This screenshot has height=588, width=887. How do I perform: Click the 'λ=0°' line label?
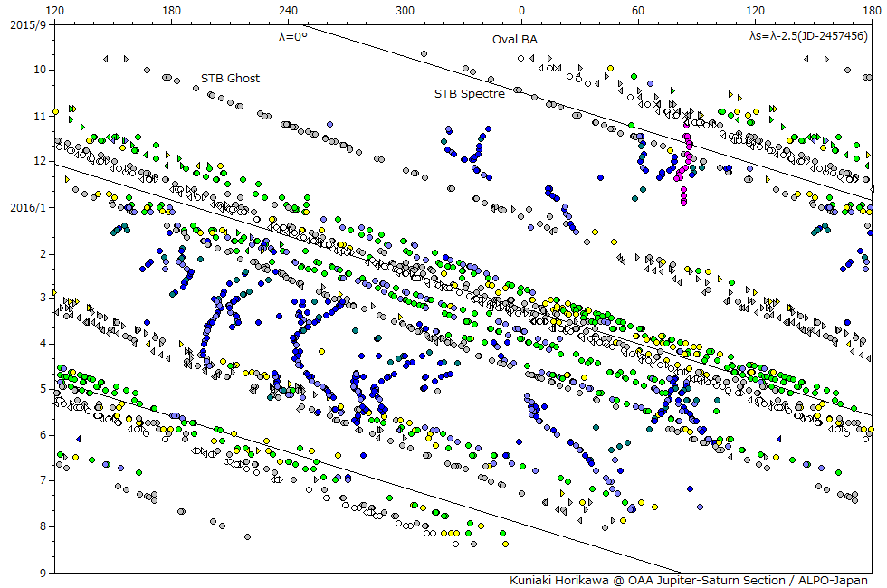(x=293, y=36)
